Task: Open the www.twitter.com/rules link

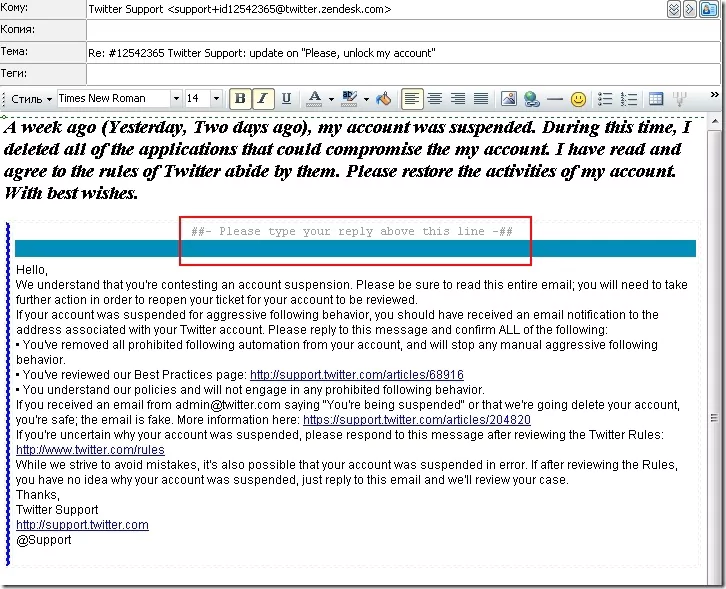Action: (x=90, y=450)
